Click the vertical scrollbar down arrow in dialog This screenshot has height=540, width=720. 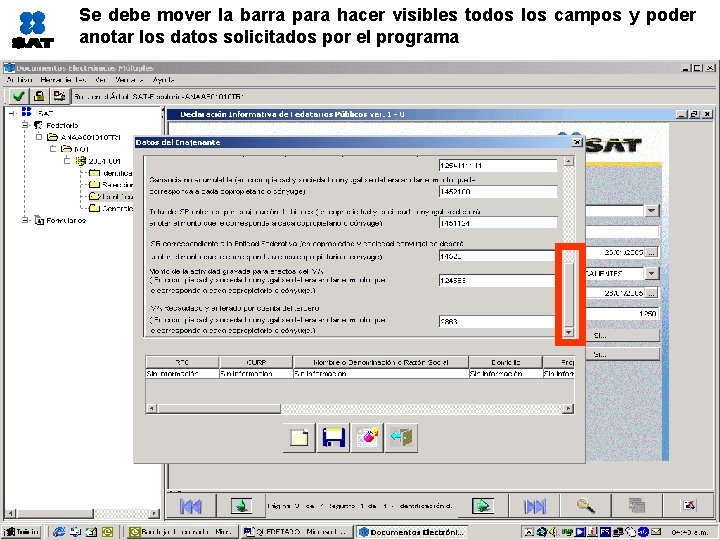(568, 332)
